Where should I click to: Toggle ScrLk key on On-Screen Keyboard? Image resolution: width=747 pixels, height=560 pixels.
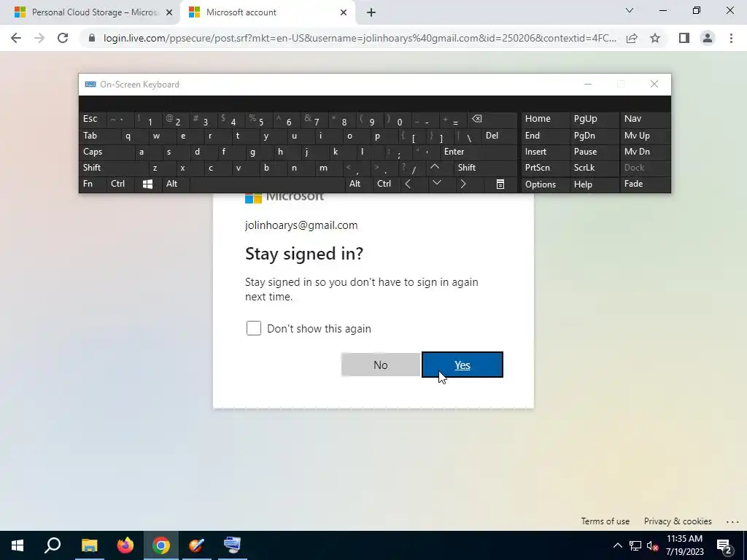[x=594, y=168]
